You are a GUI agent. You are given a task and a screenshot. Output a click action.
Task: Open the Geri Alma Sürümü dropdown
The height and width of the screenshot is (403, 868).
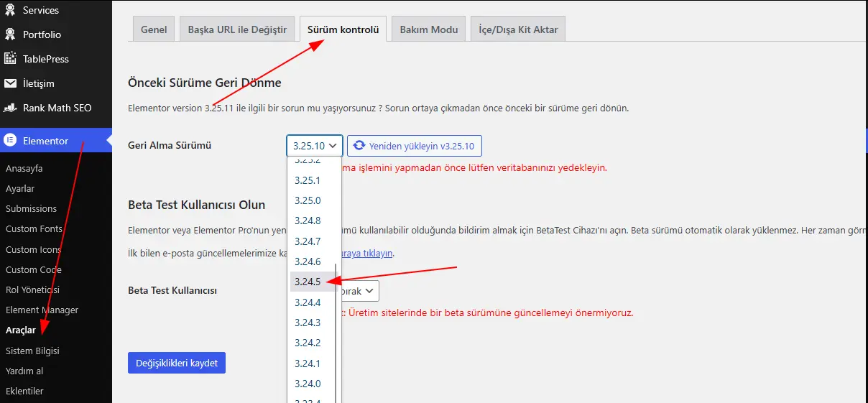(x=315, y=146)
